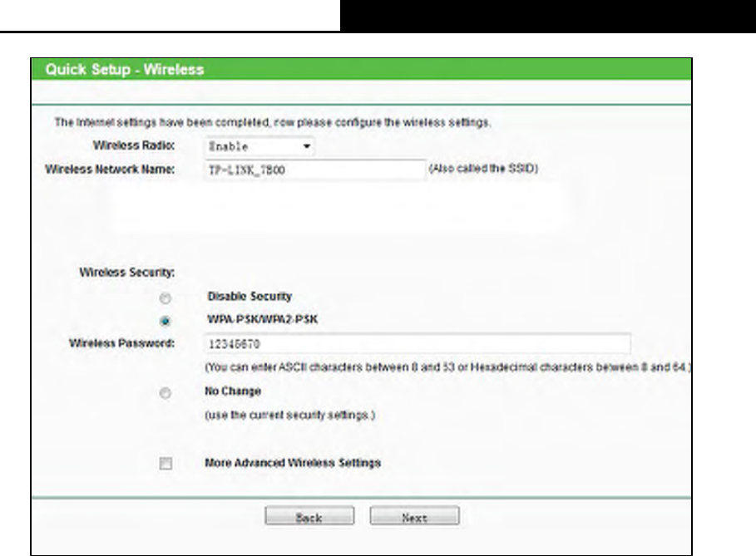Click the Quick Setup - Wireless title

coord(125,69)
